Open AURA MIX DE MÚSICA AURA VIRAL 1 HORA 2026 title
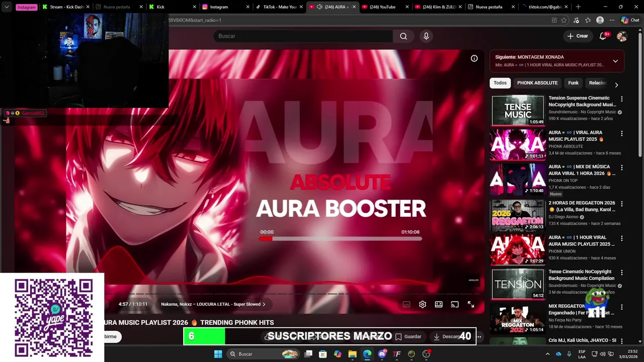This screenshot has height=362, width=644. pyautogui.click(x=582, y=170)
